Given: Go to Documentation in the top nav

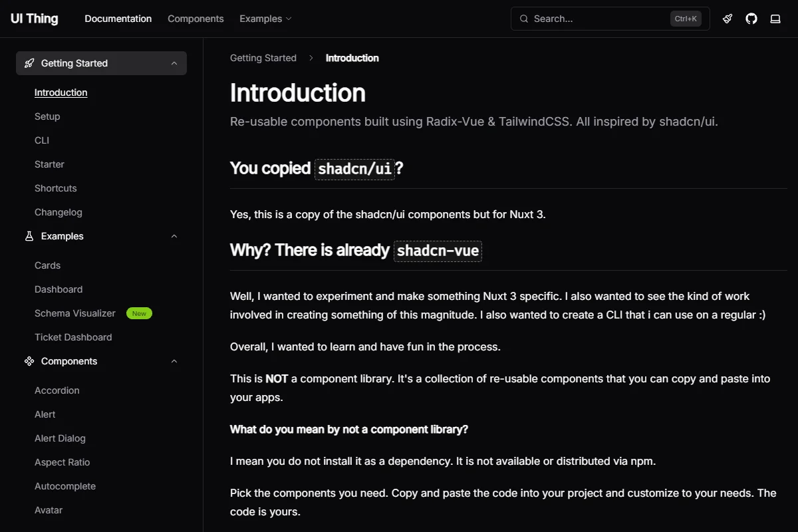Looking at the screenshot, I should coord(118,19).
